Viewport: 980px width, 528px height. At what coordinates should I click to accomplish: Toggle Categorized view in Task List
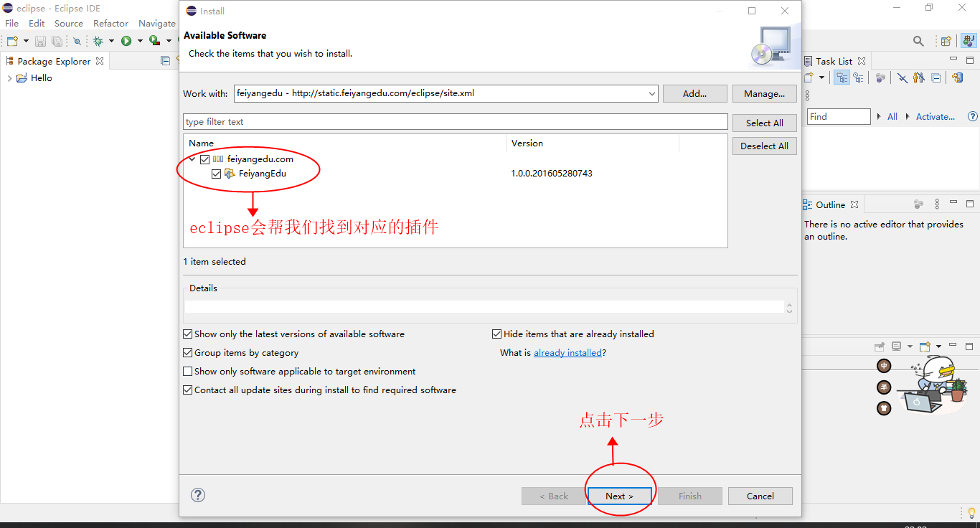[842, 77]
